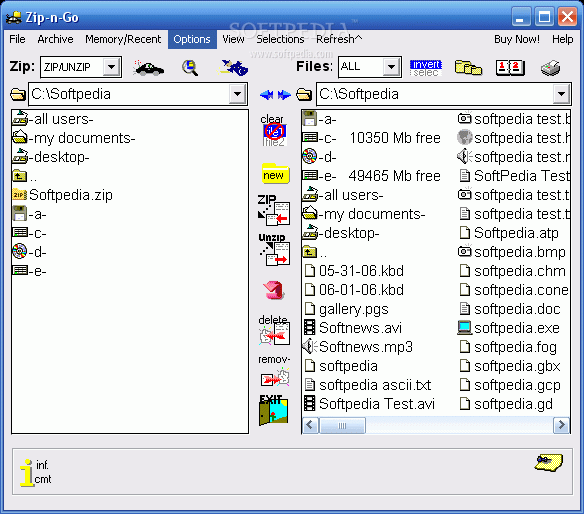
Task: Select file softpedia.chm
Action: (x=512, y=271)
